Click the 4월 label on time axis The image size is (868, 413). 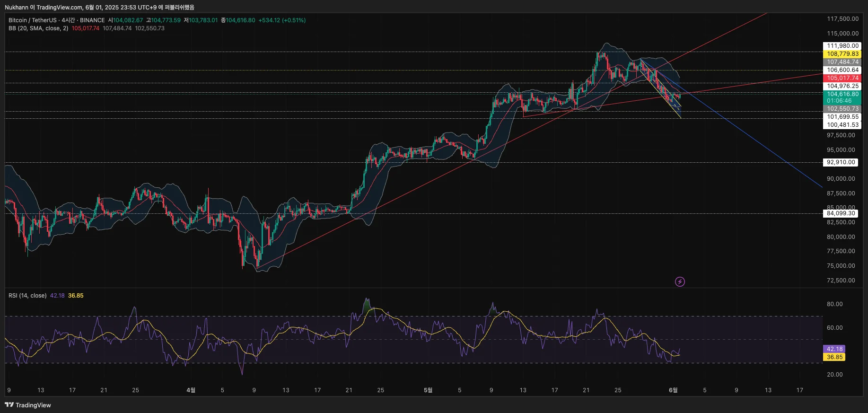[191, 390]
